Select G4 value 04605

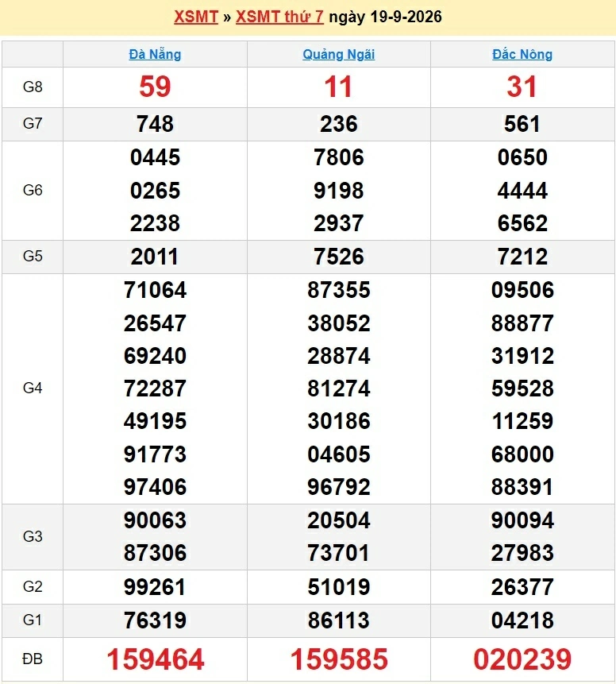[339, 454]
